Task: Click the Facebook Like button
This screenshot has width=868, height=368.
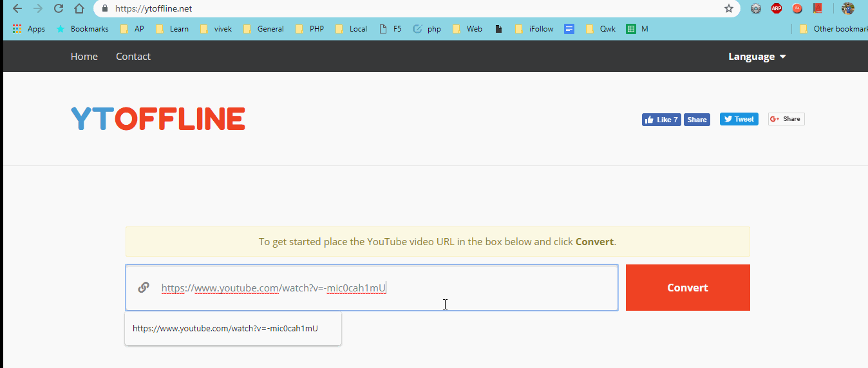Action: click(x=661, y=120)
